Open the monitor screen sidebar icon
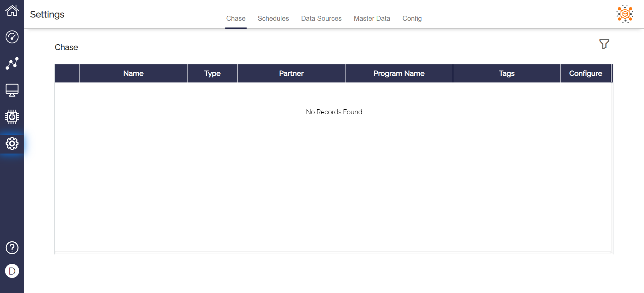644x293 pixels. 12,90
